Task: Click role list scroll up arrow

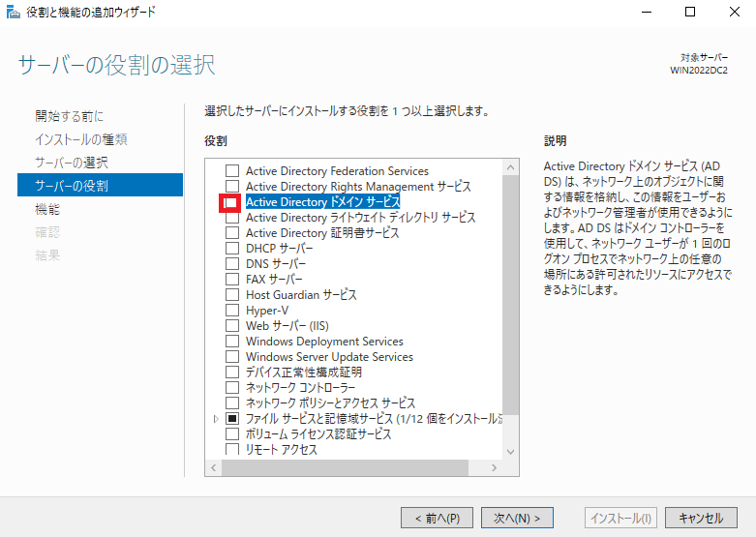Action: click(510, 167)
